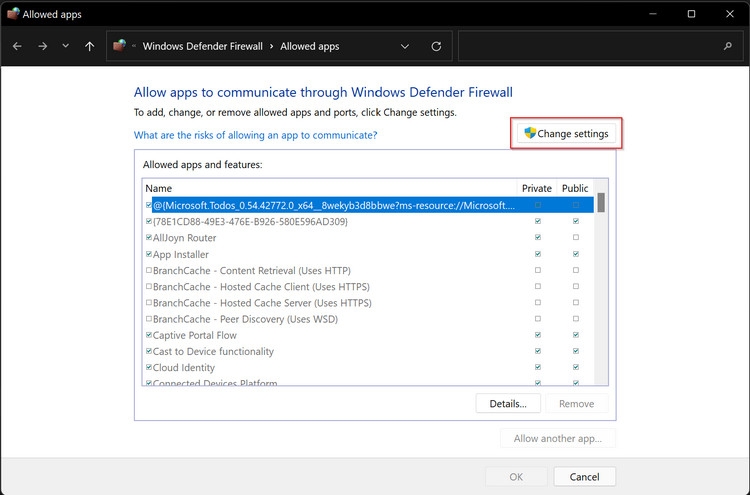Open the recent locations dropdown arrow
The width and height of the screenshot is (750, 495).
[66, 46]
